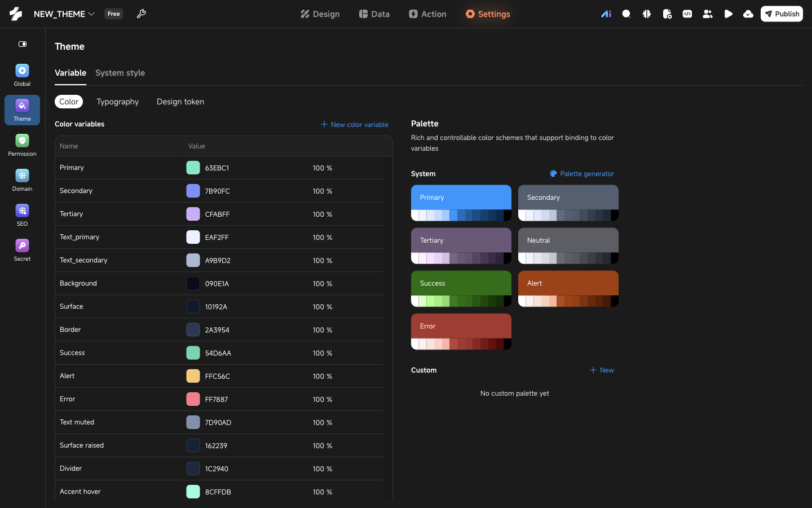Image resolution: width=812 pixels, height=508 pixels.
Task: Open Global settings in the sidebar
Action: tap(22, 75)
